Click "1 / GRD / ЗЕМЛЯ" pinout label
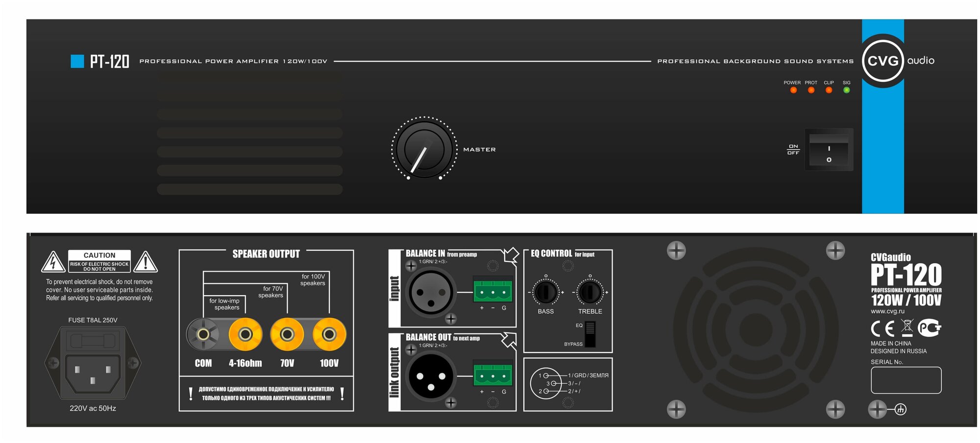Viewport: 980px width, 443px height. (588, 375)
